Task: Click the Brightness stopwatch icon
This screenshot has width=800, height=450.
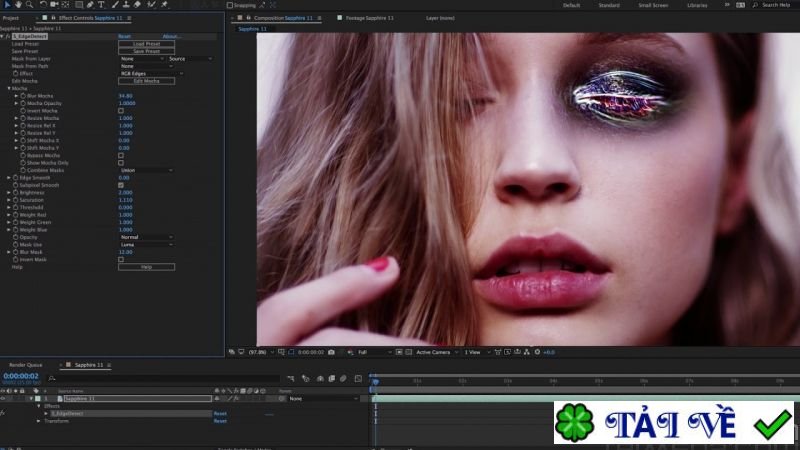Action: [x=16, y=193]
